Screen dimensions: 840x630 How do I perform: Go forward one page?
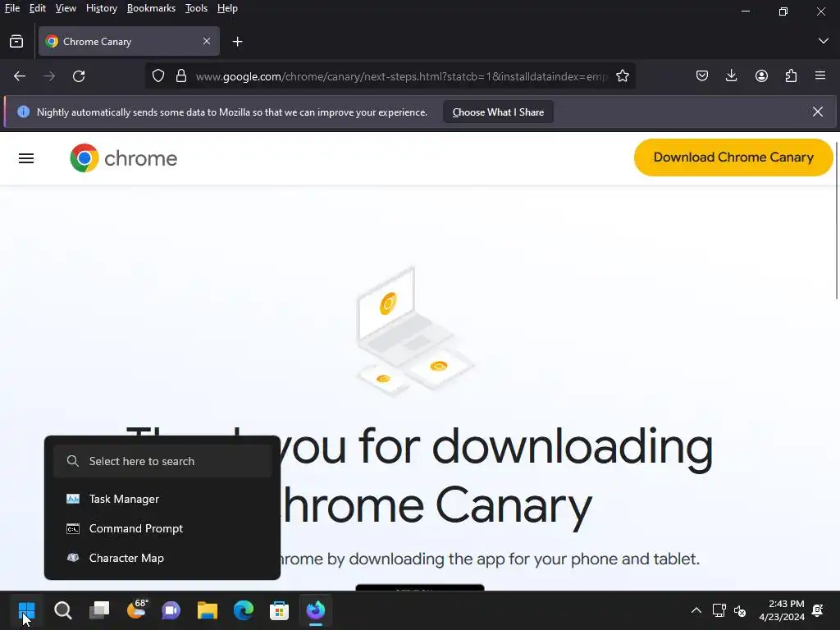pos(49,76)
